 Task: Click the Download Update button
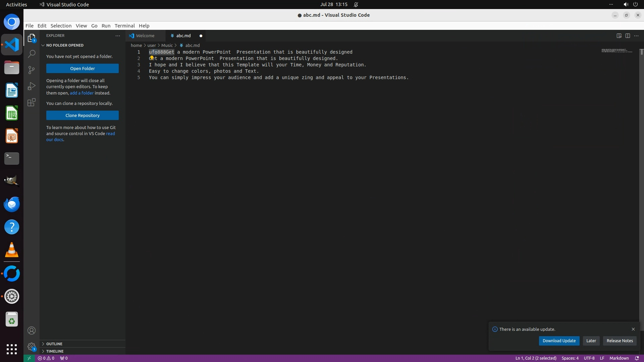point(559,341)
